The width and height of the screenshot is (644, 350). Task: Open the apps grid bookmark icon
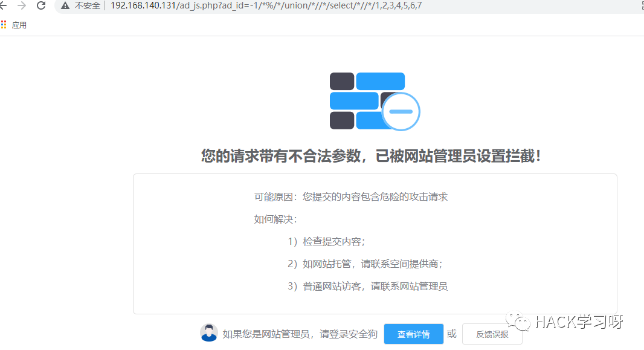(x=4, y=25)
